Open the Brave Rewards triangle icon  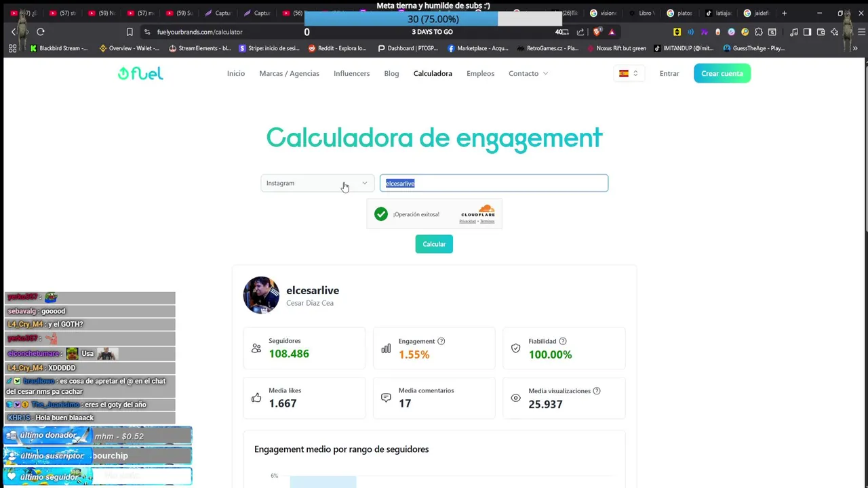tap(612, 32)
